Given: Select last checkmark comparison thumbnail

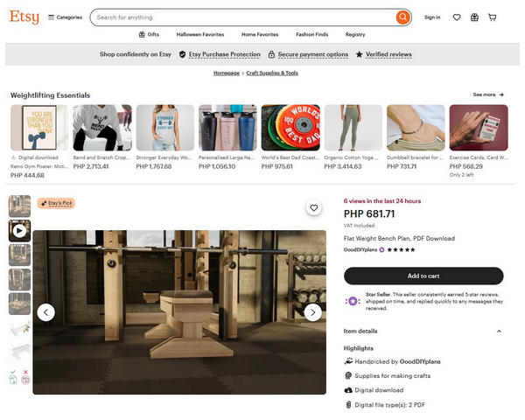Looking at the screenshot, I should point(19,377).
